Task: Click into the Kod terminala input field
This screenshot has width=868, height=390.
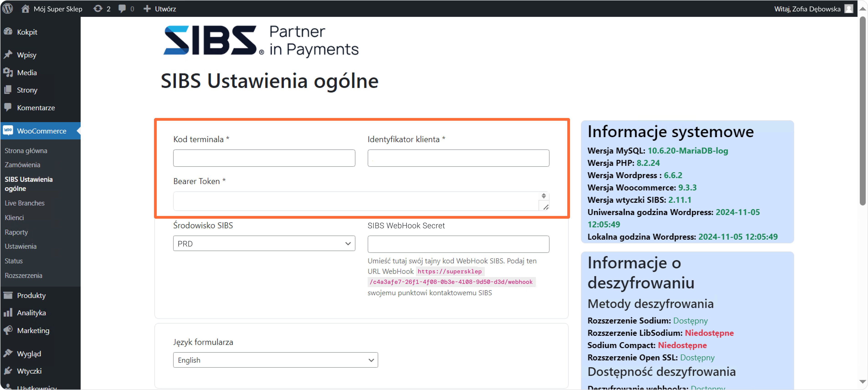Action: point(264,158)
